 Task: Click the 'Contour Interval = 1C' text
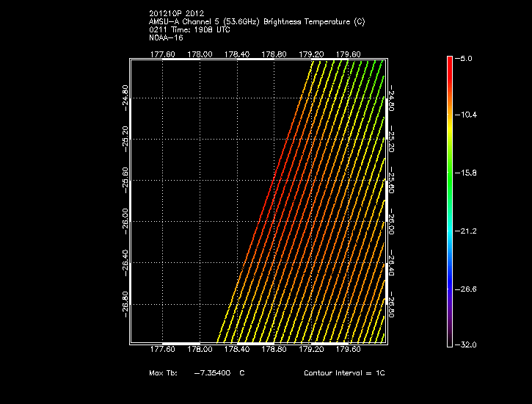pyautogui.click(x=344, y=373)
